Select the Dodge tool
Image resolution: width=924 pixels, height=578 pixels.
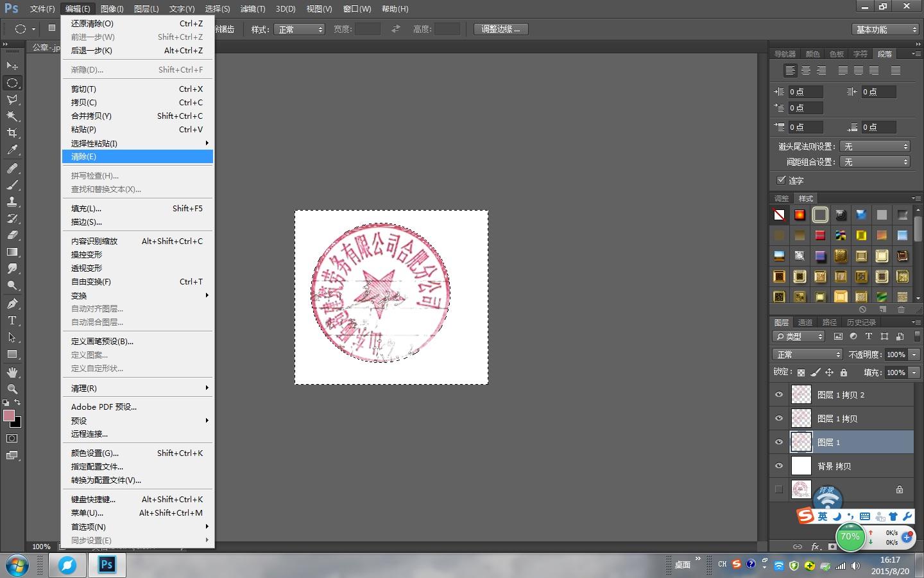[12, 285]
